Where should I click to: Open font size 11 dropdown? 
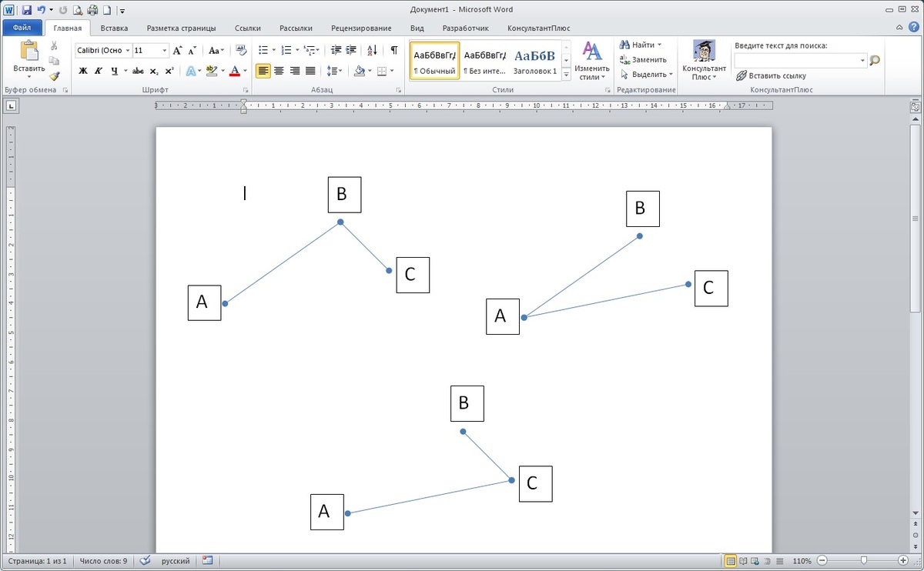[165, 50]
